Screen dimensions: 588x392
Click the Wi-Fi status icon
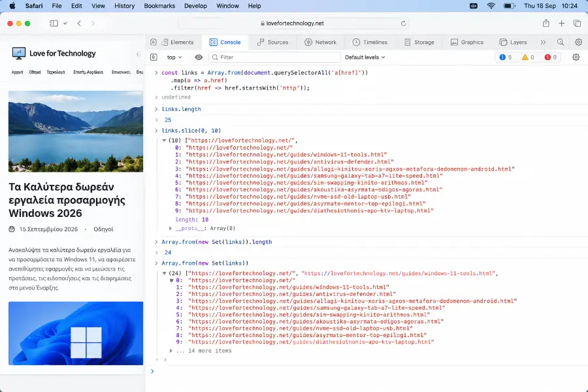click(491, 6)
